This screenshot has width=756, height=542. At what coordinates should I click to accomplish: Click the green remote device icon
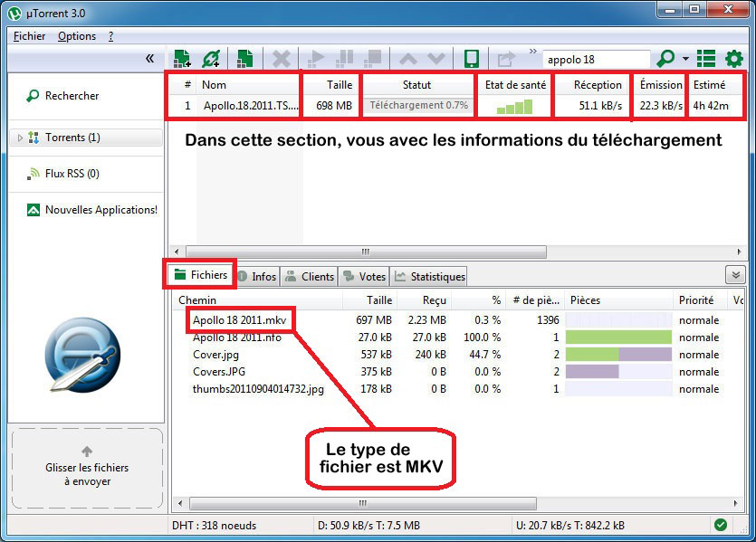472,59
